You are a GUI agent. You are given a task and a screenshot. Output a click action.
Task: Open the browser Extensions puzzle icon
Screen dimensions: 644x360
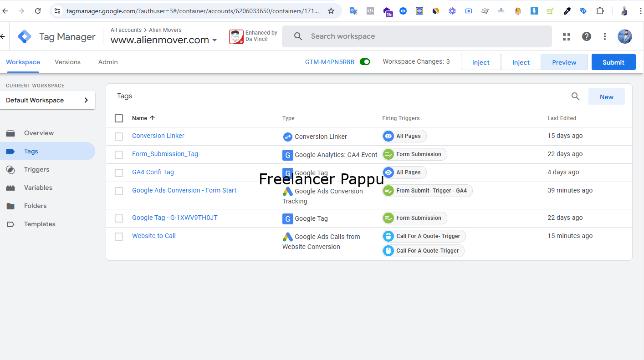pos(600,11)
